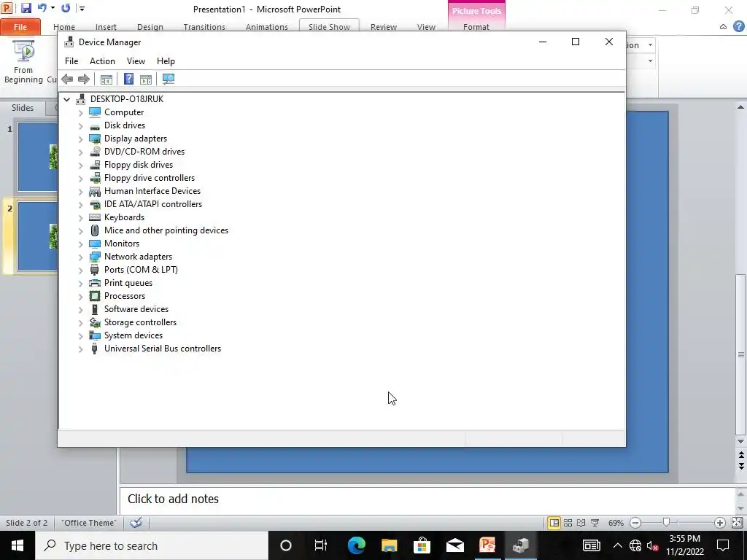747x560 pixels.
Task: Click the 69% zoom level button
Action: pos(616,523)
